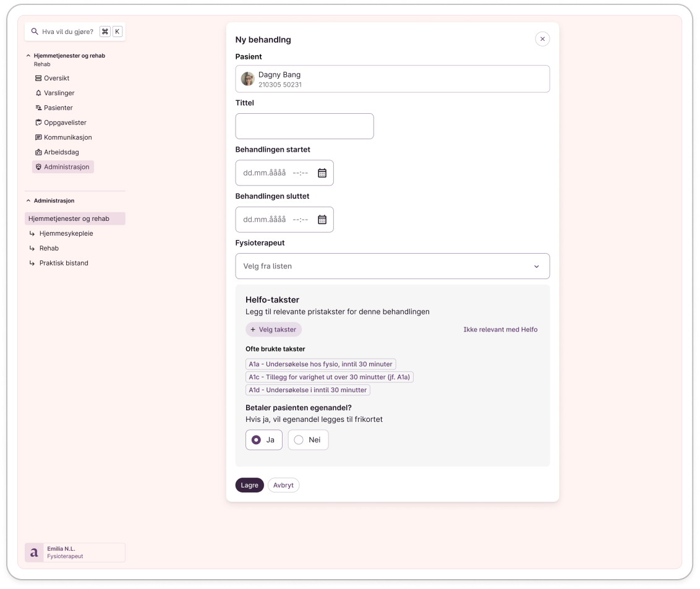Image resolution: width=700 pixels, height=589 pixels.
Task: Click the Oversikt icon in sidebar
Action: point(38,79)
